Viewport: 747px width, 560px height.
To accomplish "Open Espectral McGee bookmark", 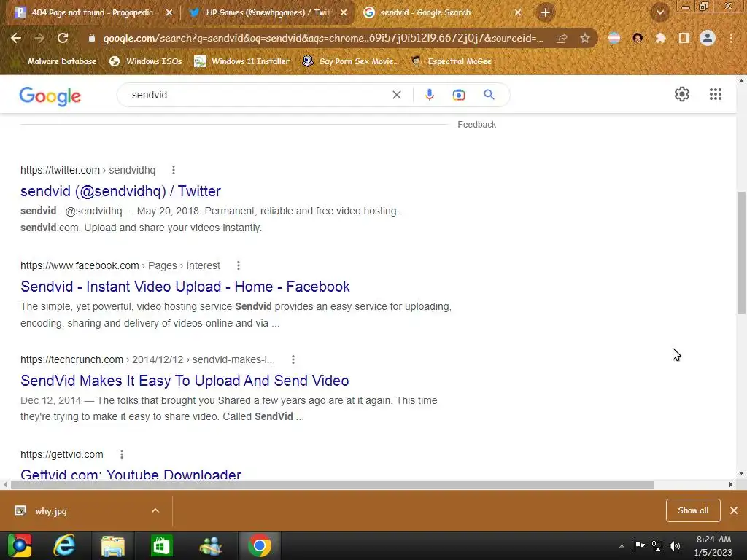I will [x=451, y=61].
